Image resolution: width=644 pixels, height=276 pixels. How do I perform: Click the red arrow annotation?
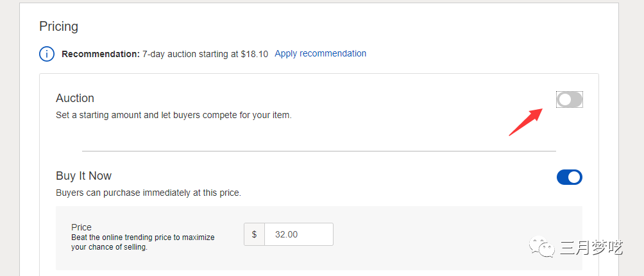click(526, 122)
